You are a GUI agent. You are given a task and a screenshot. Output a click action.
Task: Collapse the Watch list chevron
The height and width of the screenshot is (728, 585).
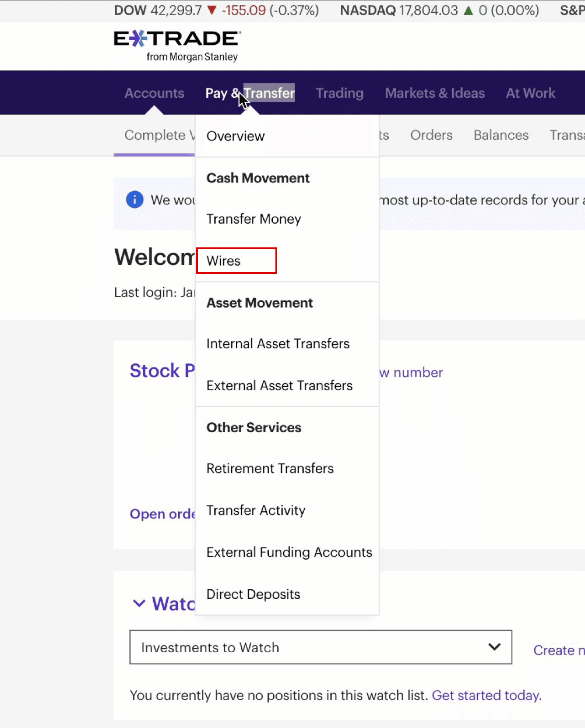[139, 603]
